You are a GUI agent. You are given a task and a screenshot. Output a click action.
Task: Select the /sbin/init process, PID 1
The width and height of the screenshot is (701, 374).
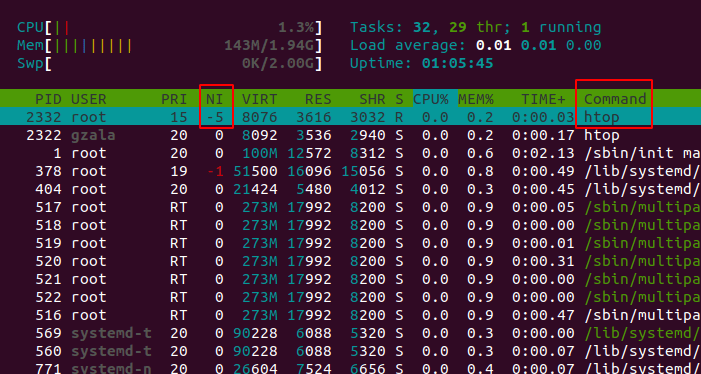click(x=350, y=153)
